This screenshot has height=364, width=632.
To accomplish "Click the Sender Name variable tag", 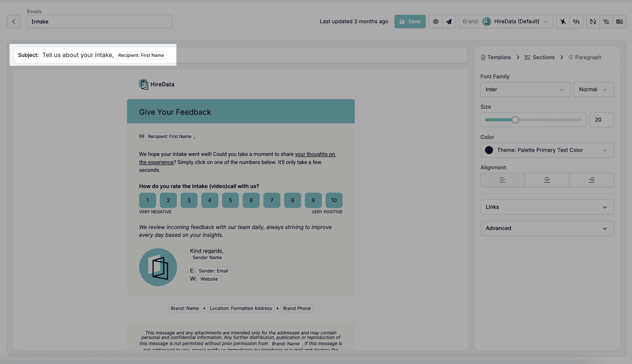I will coord(207,258).
